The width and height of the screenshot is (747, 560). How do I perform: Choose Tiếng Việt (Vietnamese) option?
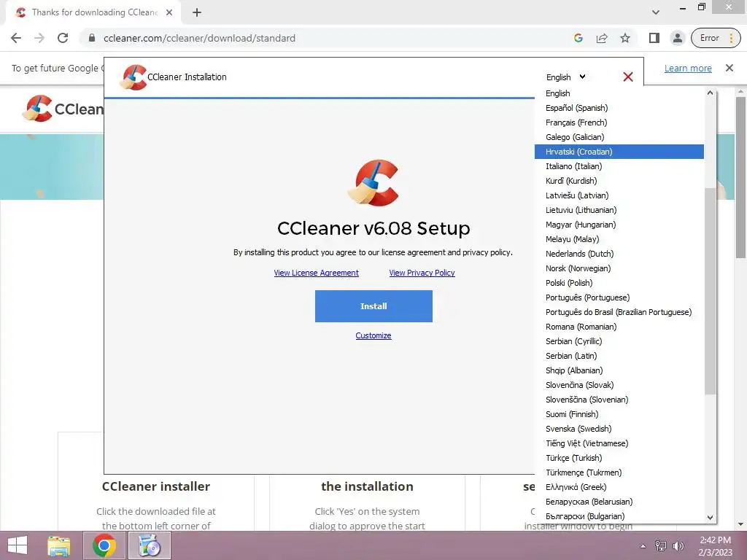tap(619, 443)
